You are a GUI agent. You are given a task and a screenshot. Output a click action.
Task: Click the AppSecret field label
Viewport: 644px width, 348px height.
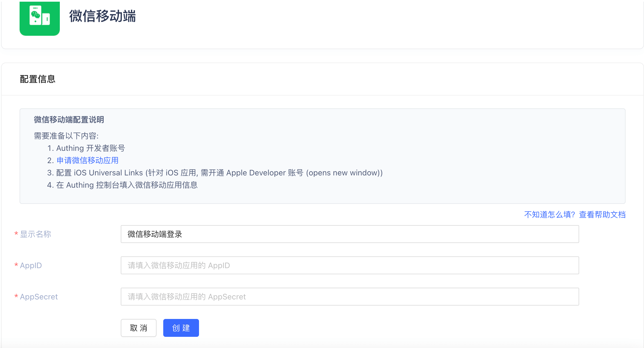(39, 297)
